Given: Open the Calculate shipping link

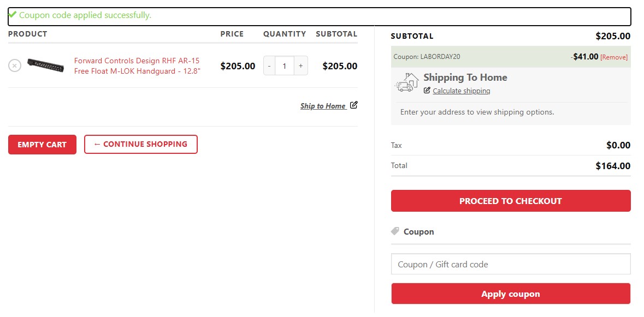Looking at the screenshot, I should pyautogui.click(x=461, y=91).
